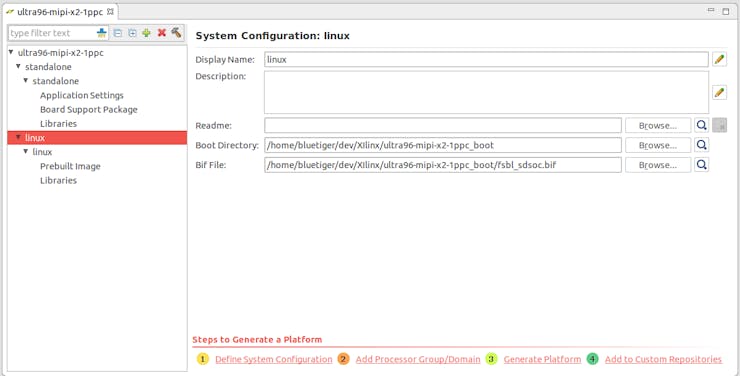Collapse all tree nodes
The height and width of the screenshot is (376, 740).
118,33
